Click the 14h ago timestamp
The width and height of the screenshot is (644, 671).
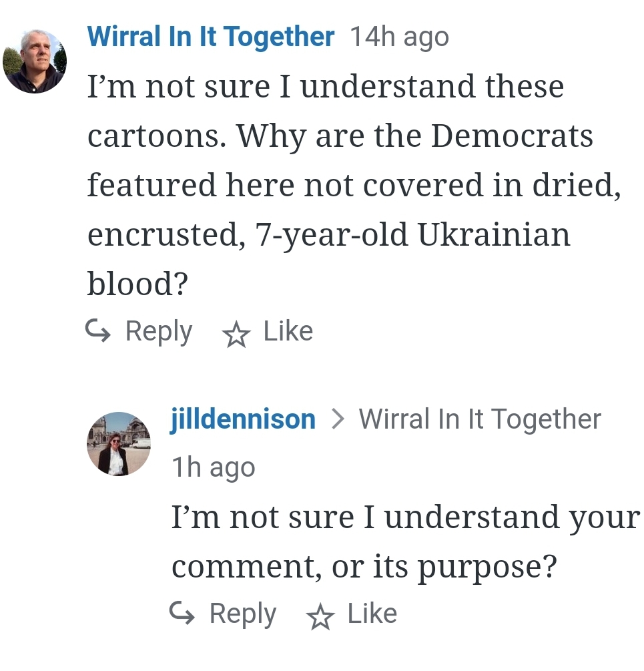point(399,37)
